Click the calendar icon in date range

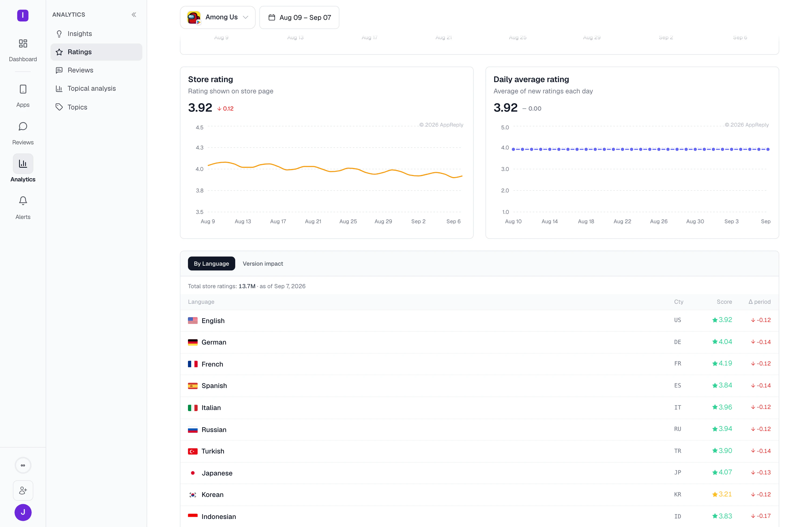(x=271, y=17)
